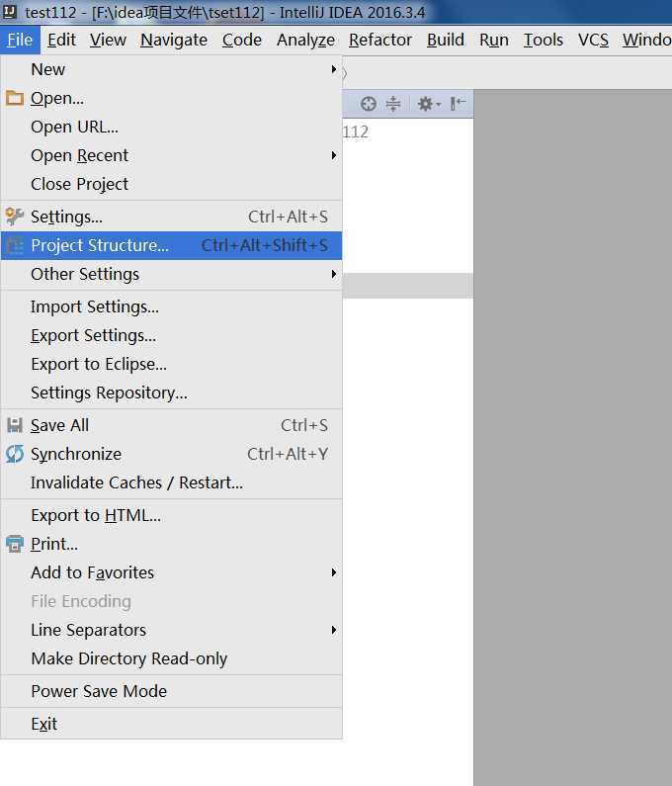
Task: Select Open URL... entry
Action: 171,127
